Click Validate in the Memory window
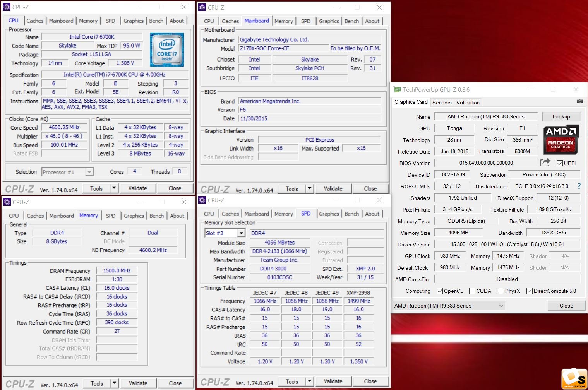This screenshot has height=390, width=588. [x=138, y=383]
